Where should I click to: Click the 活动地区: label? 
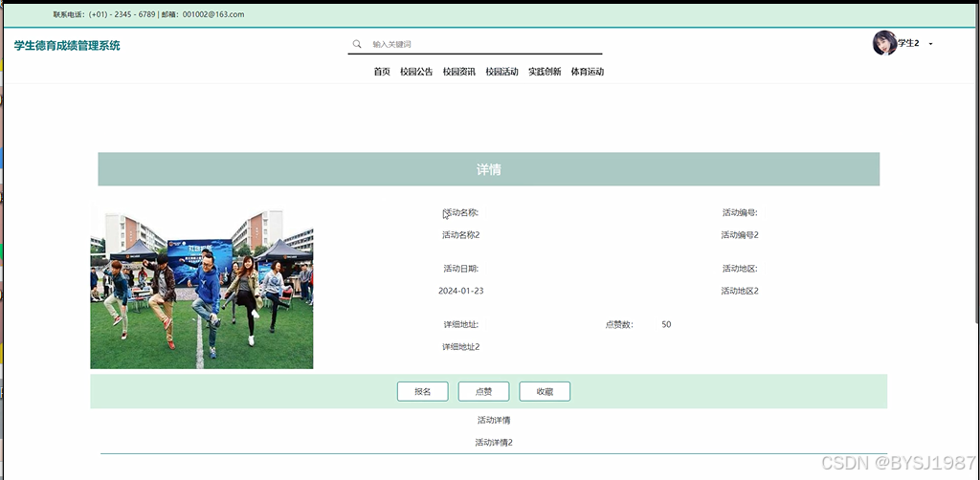tap(740, 269)
